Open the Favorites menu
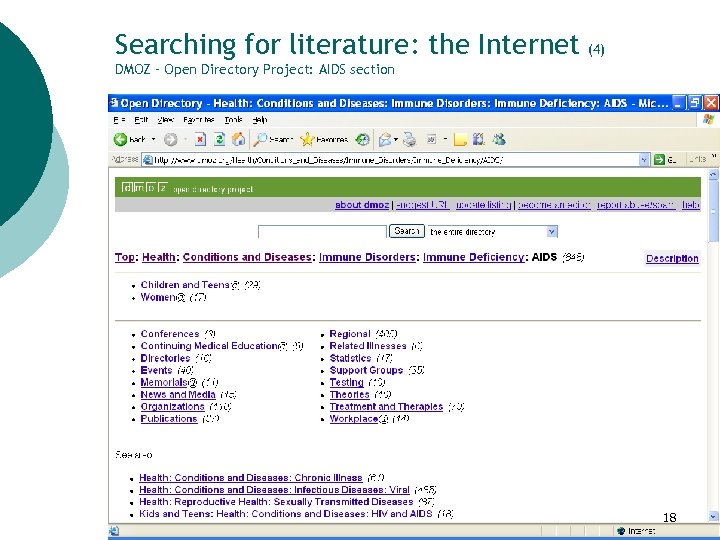The width and height of the screenshot is (720, 540). click(x=198, y=120)
